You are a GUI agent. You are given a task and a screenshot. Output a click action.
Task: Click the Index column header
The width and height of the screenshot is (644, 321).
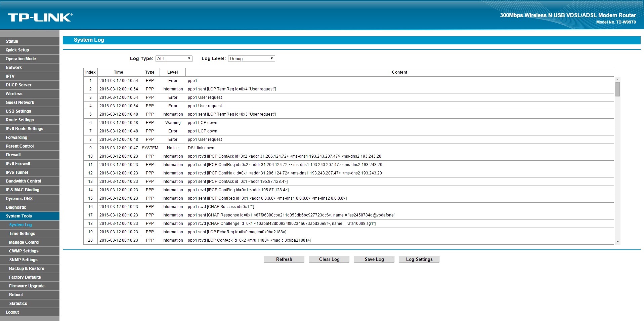[x=90, y=72]
